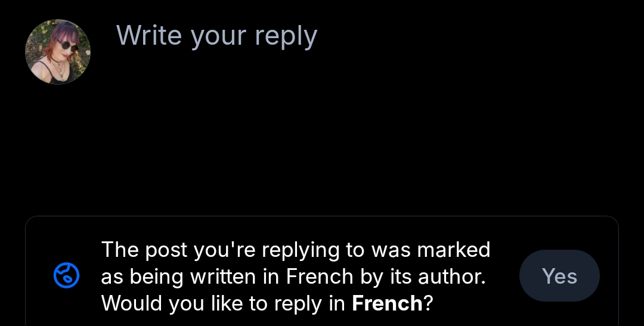
Task: Hit the globe symbol in the banner
Action: (x=66, y=276)
